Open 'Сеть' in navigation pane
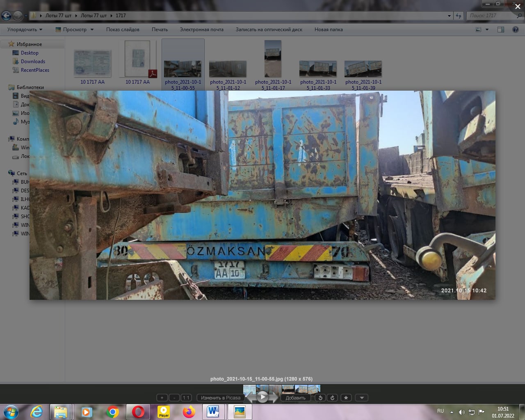The height and width of the screenshot is (420, 525). pyautogui.click(x=22, y=173)
